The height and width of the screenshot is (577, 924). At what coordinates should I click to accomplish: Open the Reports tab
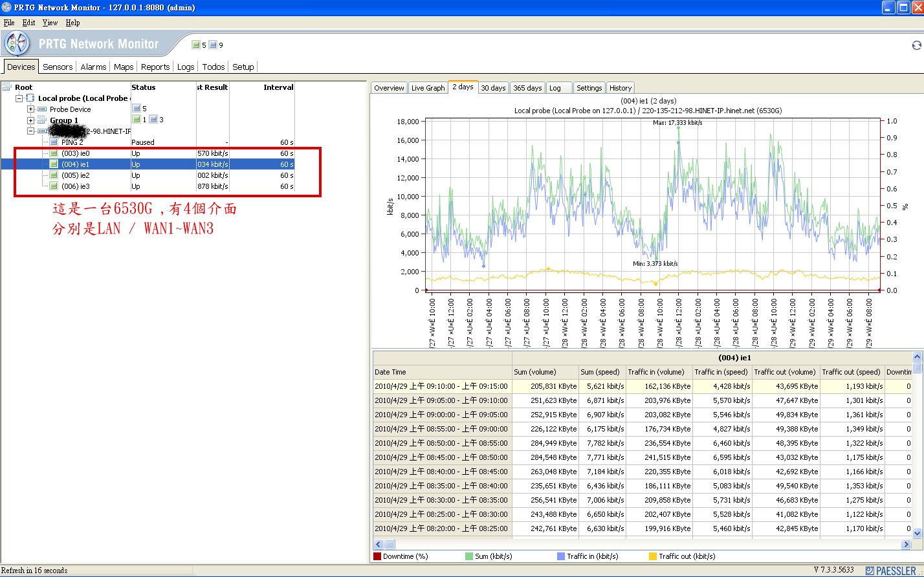[x=155, y=67]
